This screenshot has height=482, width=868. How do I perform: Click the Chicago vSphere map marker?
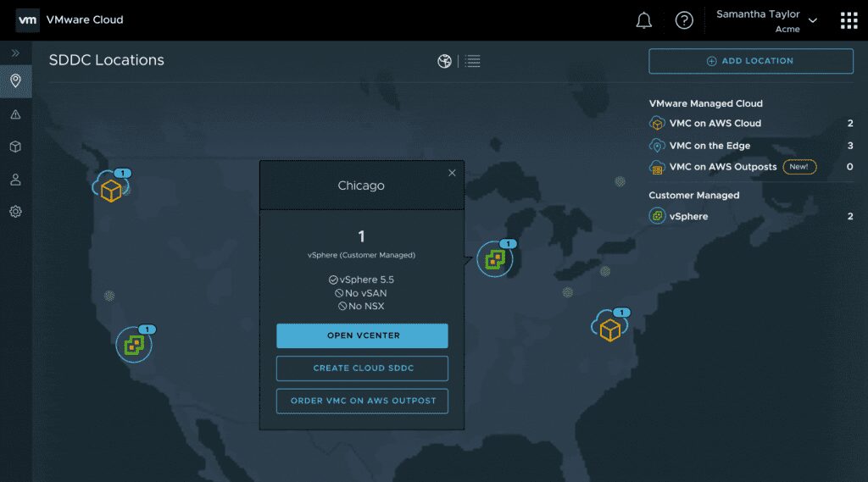tap(494, 260)
